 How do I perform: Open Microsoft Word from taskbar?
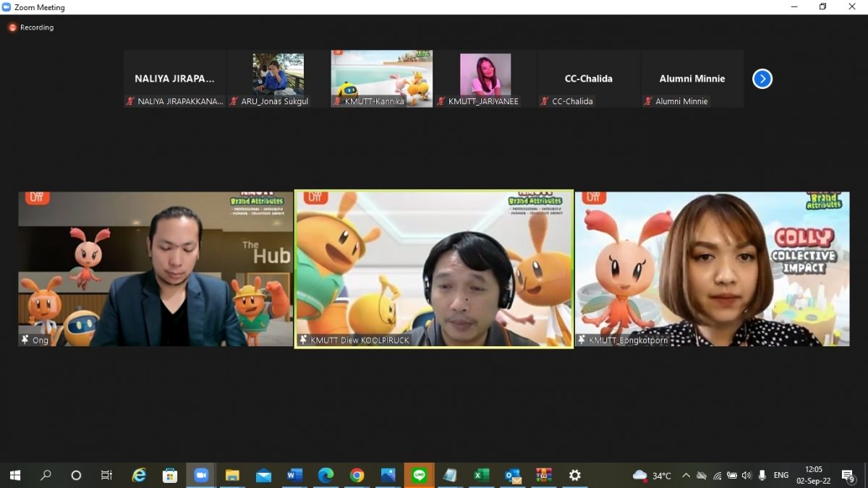[x=294, y=475]
